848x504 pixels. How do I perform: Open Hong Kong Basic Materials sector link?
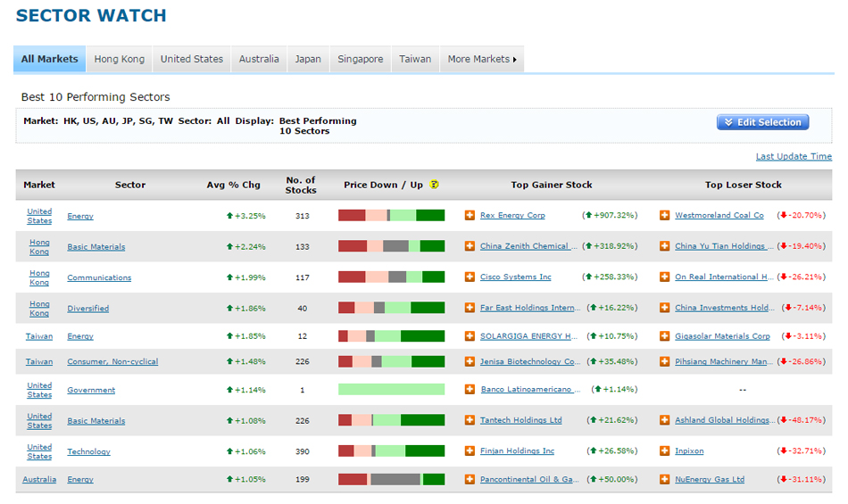tap(96, 247)
